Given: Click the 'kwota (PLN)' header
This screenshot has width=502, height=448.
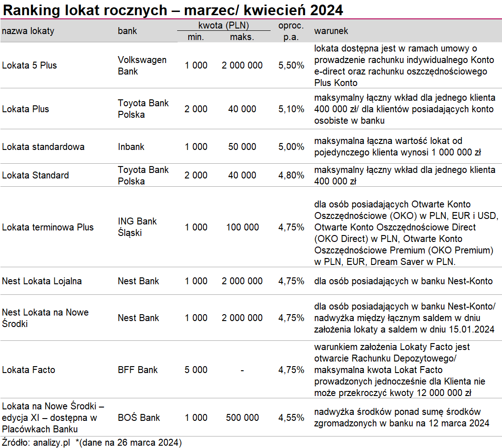Looking at the screenshot, I should click(x=224, y=25).
